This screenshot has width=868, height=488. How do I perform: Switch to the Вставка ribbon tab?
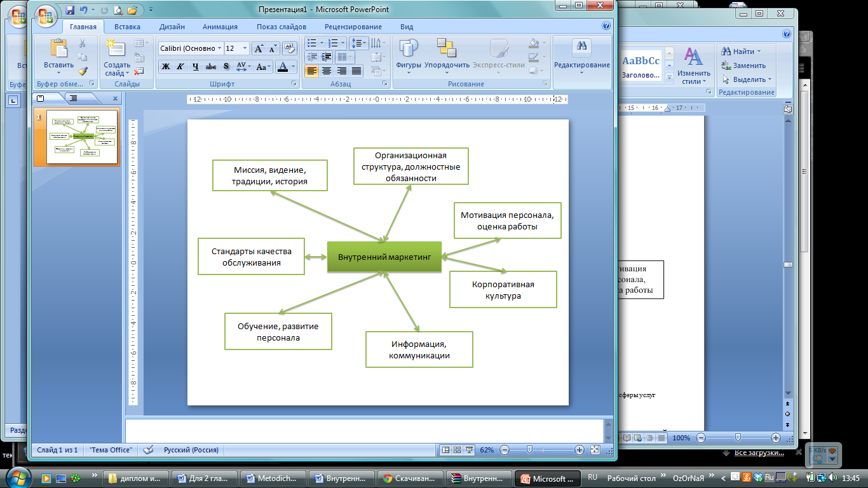(127, 27)
